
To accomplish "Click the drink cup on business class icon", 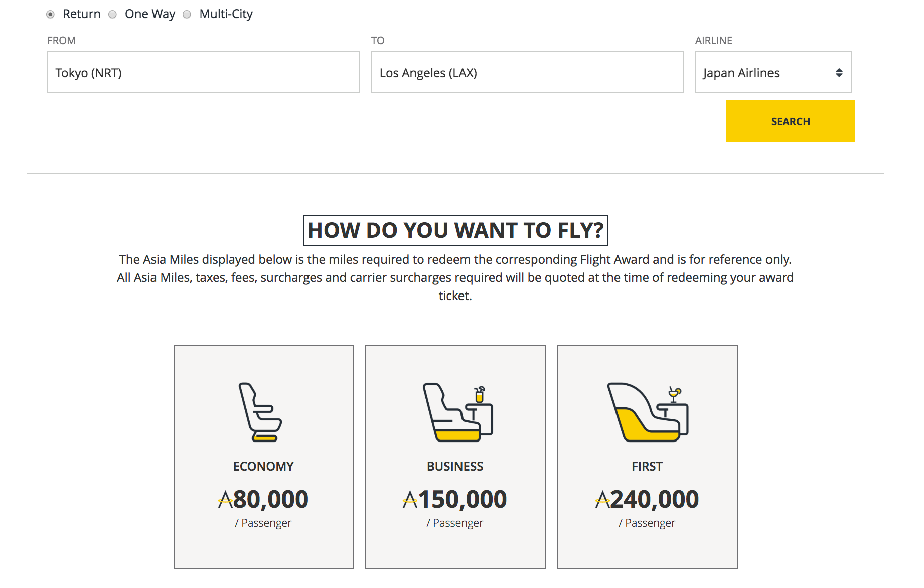I will pyautogui.click(x=480, y=394).
